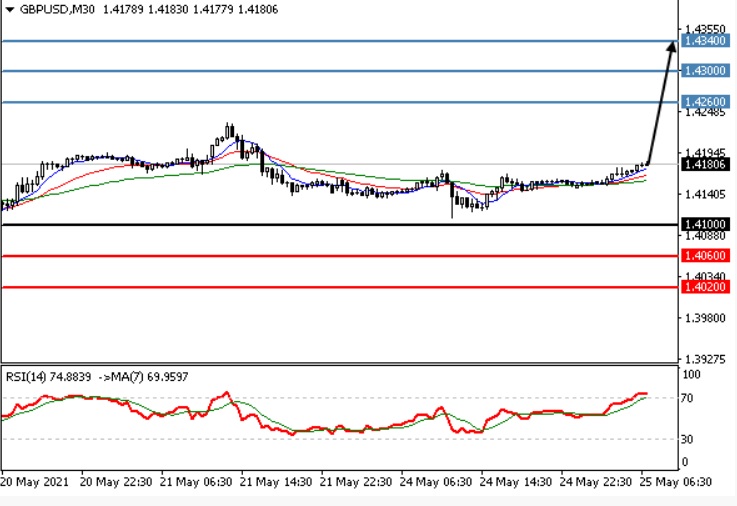The image size is (737, 506).
Task: Open the GBPUSD,M30 chart dropdown triangle
Action: click(x=9, y=9)
